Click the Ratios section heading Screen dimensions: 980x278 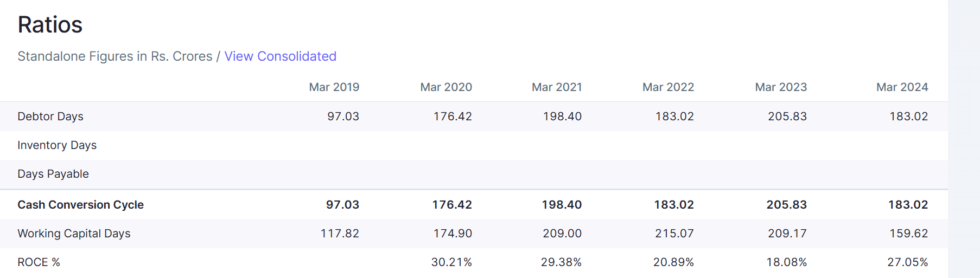pyautogui.click(x=50, y=25)
